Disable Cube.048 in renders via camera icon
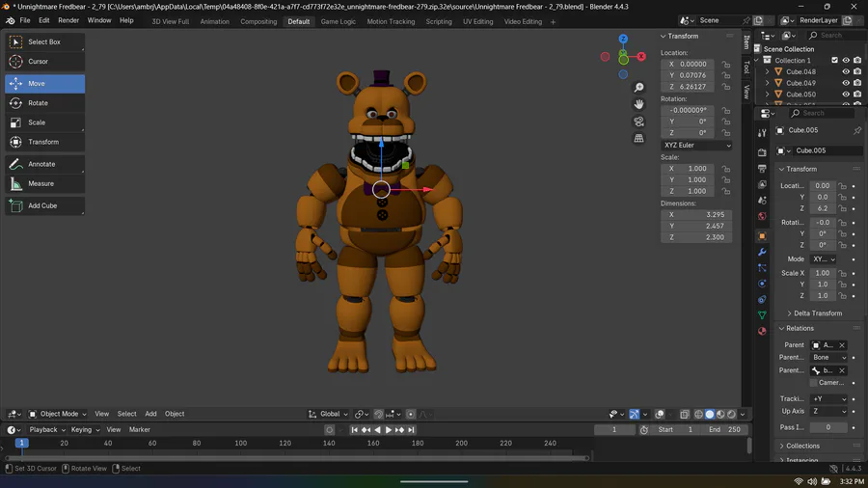868x488 pixels. tap(857, 72)
